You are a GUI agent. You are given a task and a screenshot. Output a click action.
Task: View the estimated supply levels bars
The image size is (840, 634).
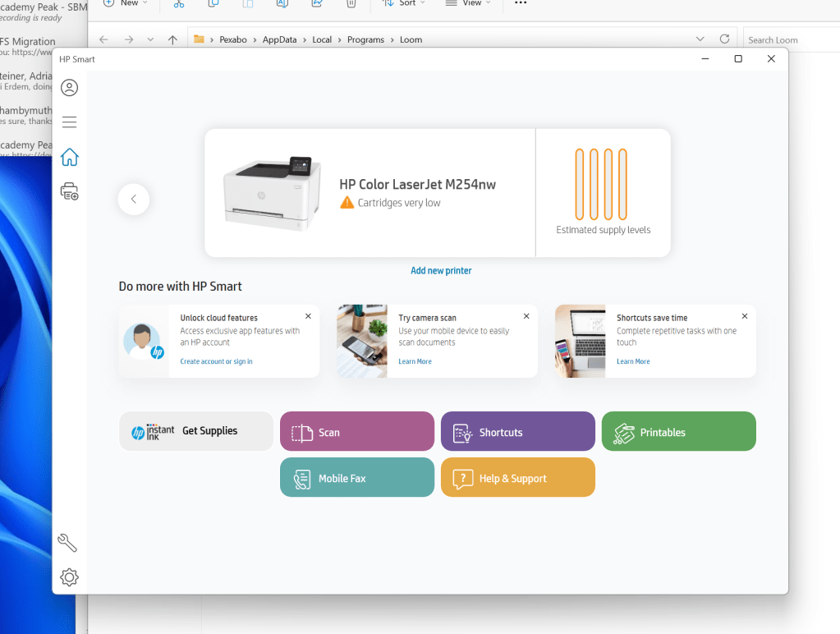[x=601, y=184]
